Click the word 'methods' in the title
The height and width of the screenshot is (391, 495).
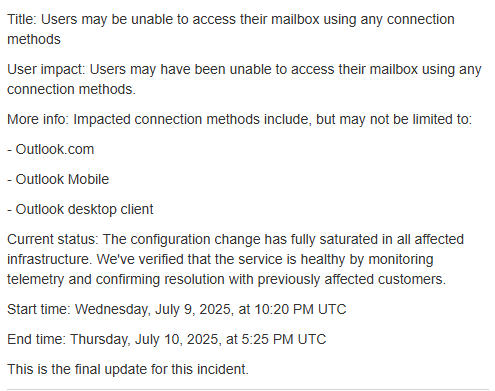(x=34, y=39)
